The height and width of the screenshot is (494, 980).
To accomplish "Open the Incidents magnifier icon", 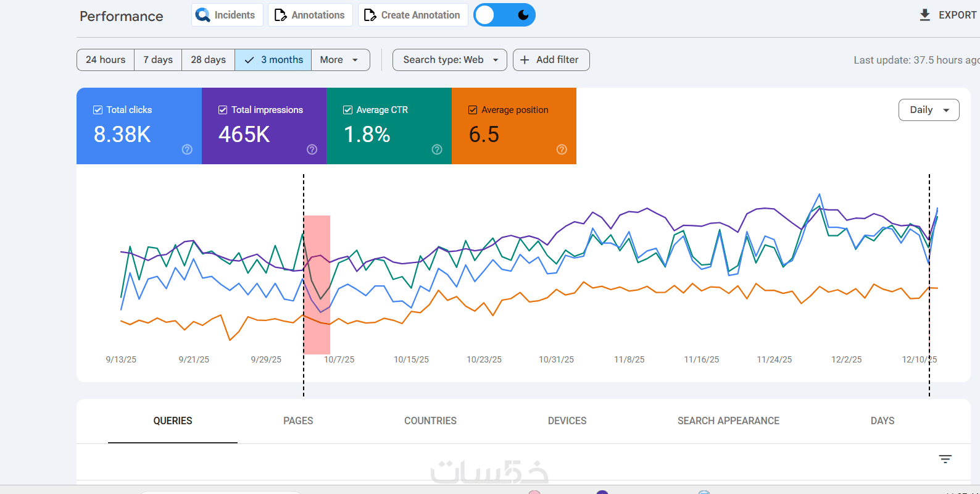I will coord(202,15).
